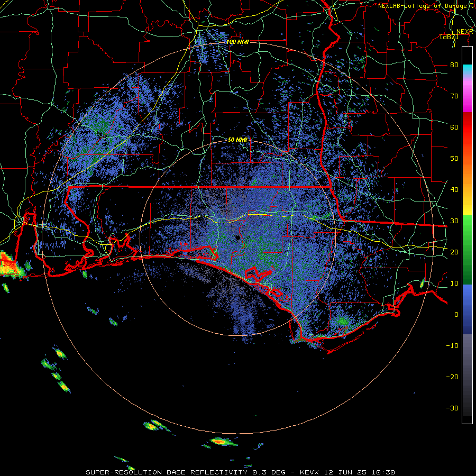This screenshot has height=476, width=476.
Task: Click the 10 value on the dBZ scale
Action: pos(454,283)
